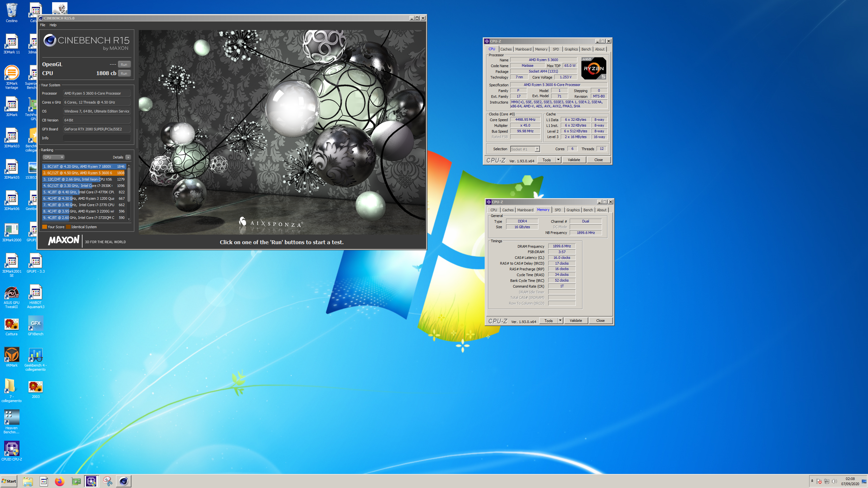Viewport: 868px width, 488px height.
Task: Click Tools button in lower CPU-Z
Action: (549, 321)
